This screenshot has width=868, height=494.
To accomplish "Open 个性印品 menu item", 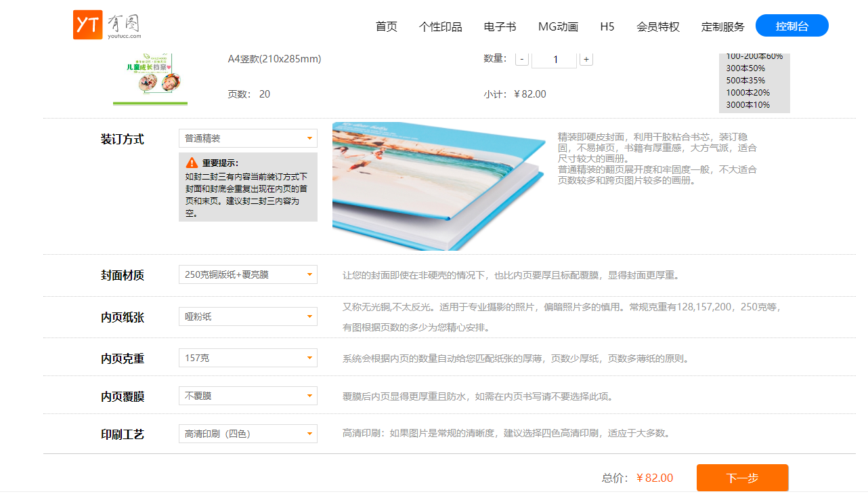I will [x=441, y=26].
